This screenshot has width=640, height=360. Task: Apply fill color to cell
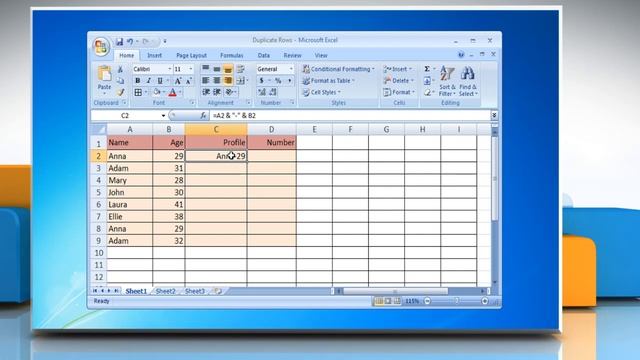[x=157, y=93]
